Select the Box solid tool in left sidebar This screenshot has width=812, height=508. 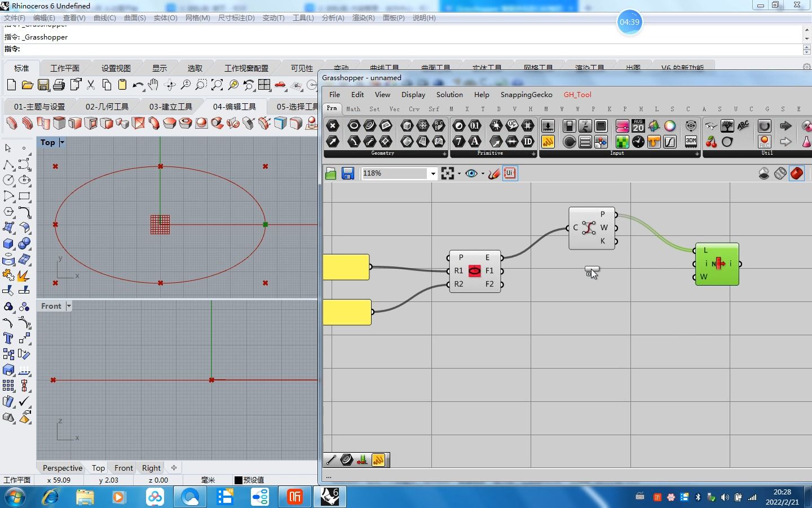click(x=8, y=243)
